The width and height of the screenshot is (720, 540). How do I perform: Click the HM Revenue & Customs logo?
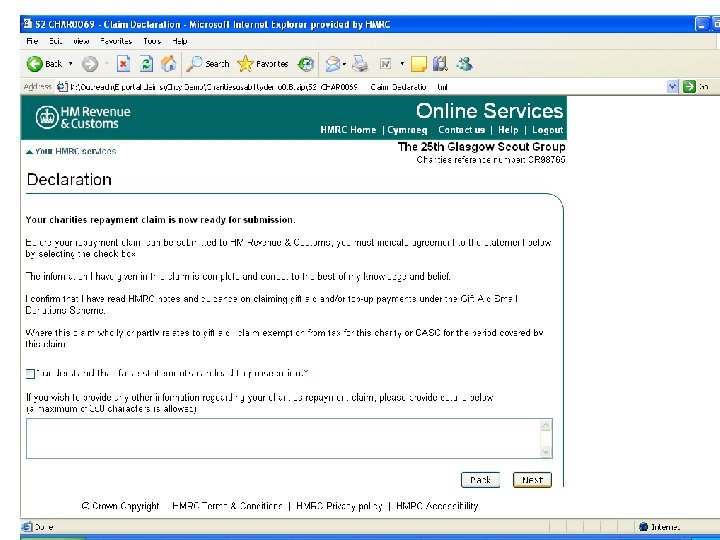point(83,118)
